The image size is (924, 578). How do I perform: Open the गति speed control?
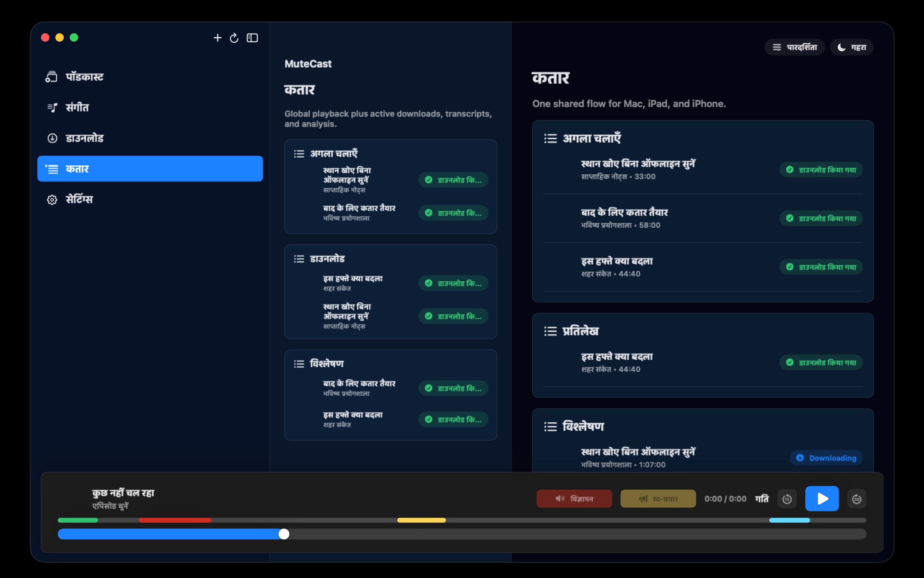(762, 498)
